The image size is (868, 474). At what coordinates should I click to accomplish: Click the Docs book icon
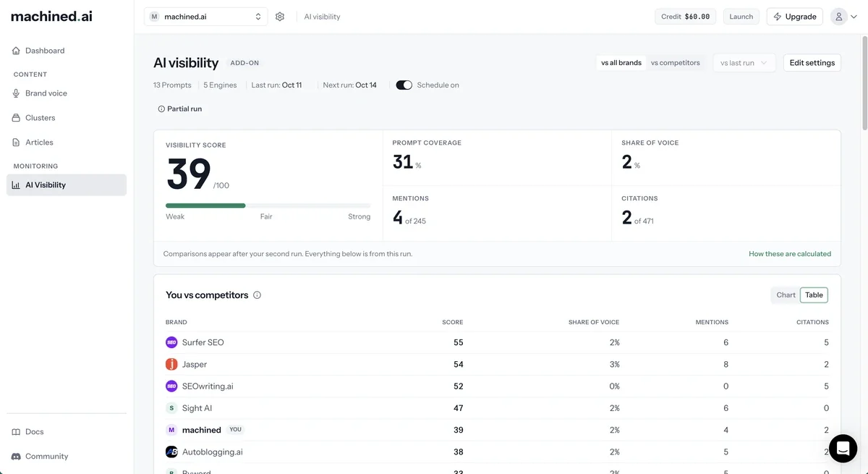pyautogui.click(x=16, y=432)
